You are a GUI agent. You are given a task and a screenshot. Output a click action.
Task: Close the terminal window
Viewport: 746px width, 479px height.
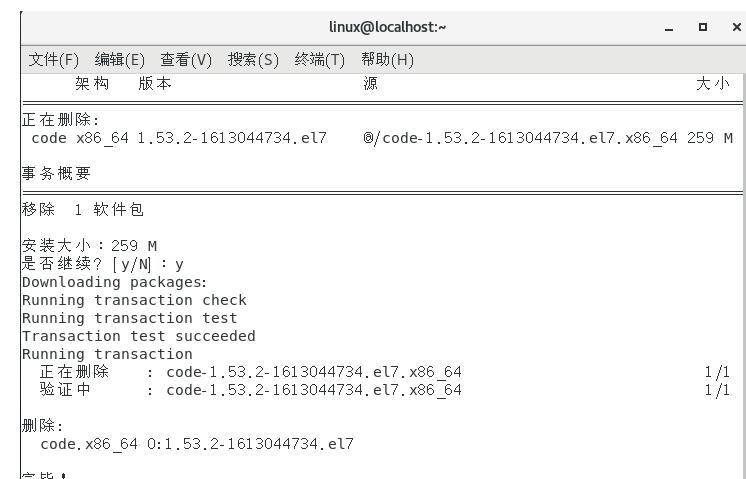[736, 26]
